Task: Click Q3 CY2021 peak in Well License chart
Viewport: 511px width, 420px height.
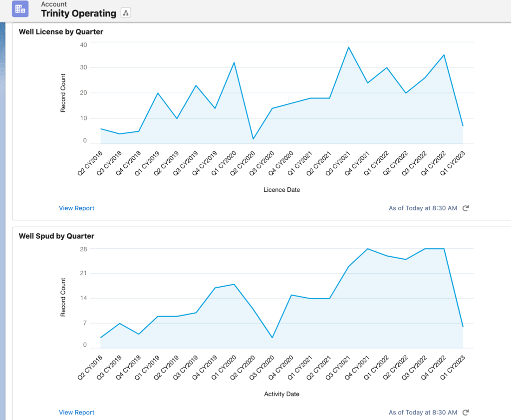Action: coord(348,47)
